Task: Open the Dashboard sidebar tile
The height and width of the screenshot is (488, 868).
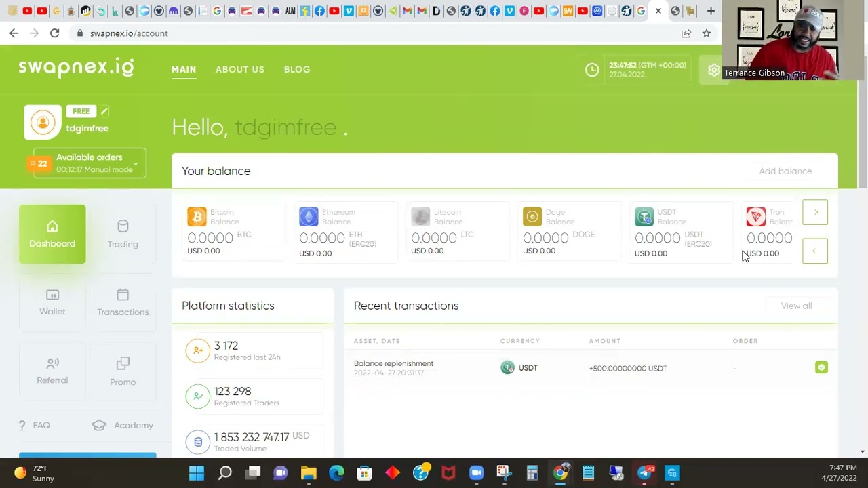Action: tap(52, 234)
